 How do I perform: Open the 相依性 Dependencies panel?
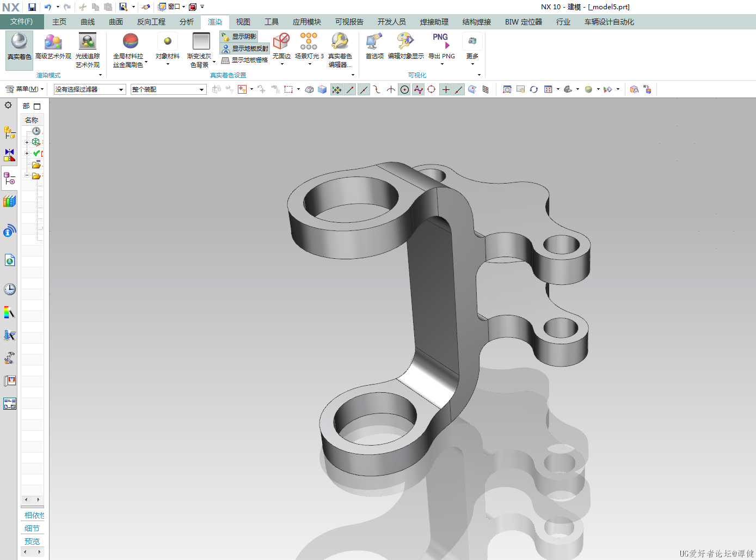34,515
